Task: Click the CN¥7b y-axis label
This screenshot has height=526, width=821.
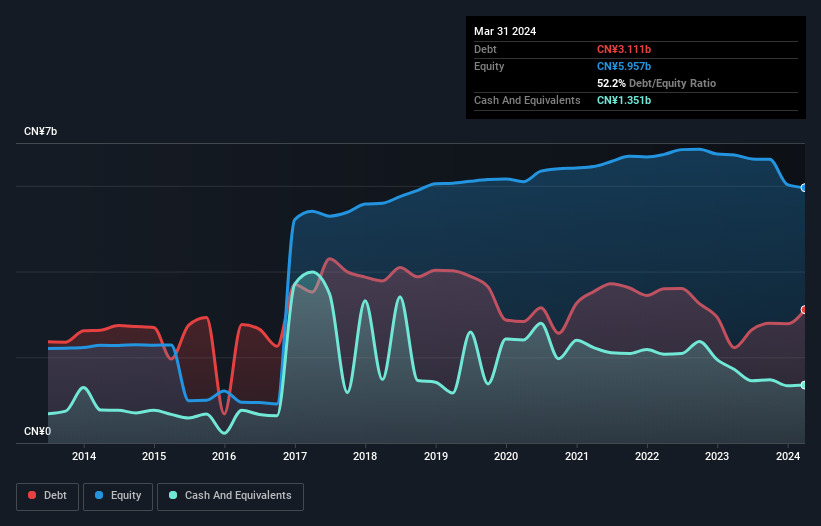Action: tap(40, 131)
